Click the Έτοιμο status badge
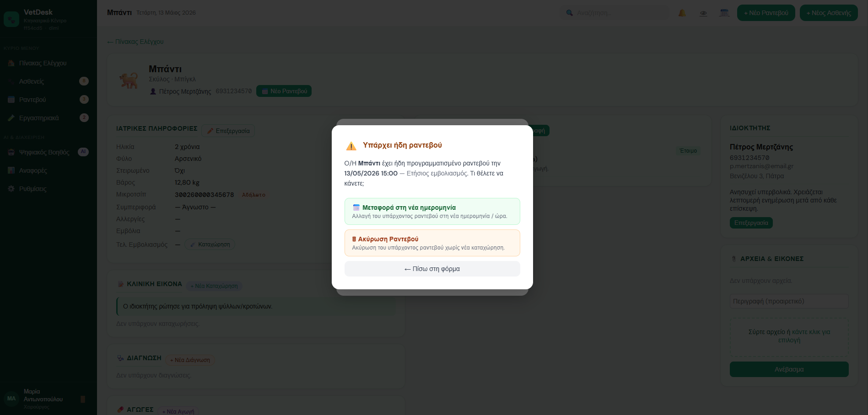Screen dimensions: 868x415 coord(688,151)
